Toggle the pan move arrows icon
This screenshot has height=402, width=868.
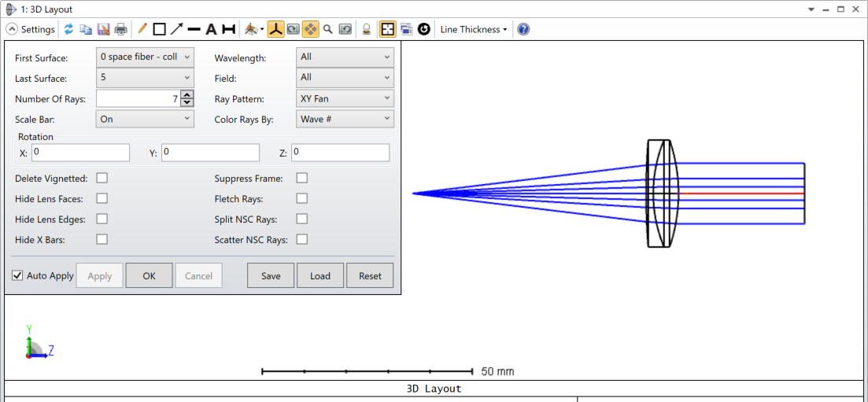click(311, 29)
